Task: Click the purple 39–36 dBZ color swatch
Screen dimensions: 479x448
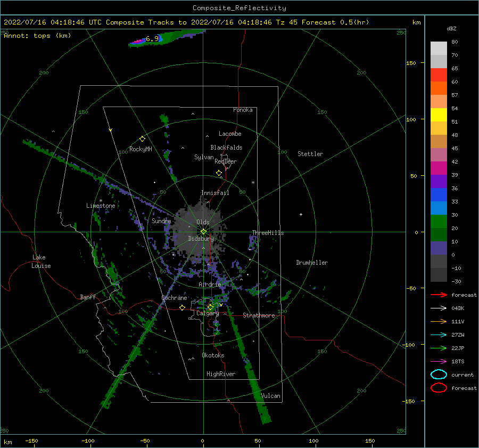Action: coord(439,182)
